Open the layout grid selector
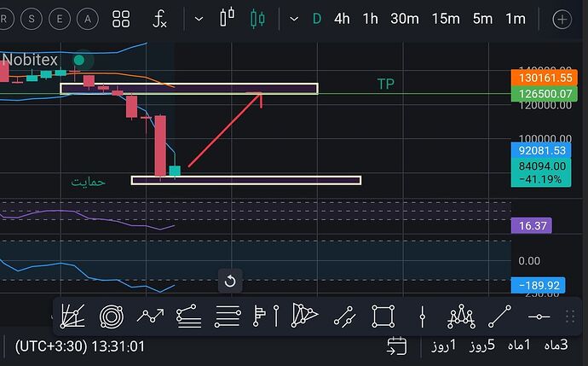588x366 pixels. pos(121,19)
